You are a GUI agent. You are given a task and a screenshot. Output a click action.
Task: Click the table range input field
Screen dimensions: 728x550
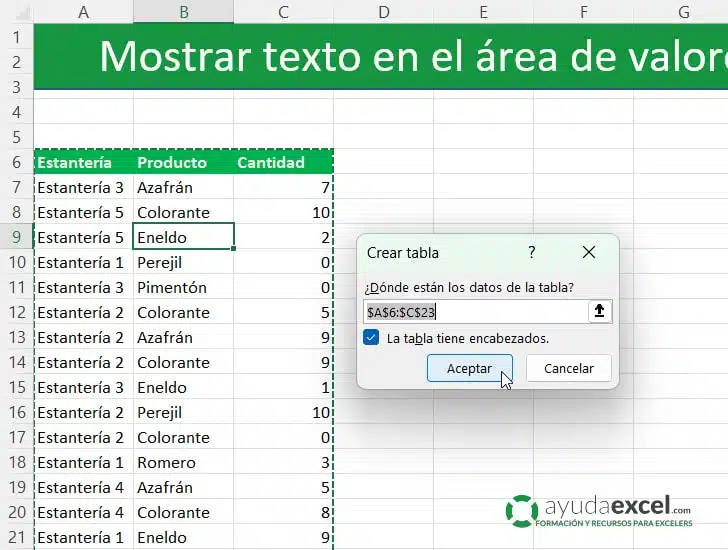click(x=476, y=311)
